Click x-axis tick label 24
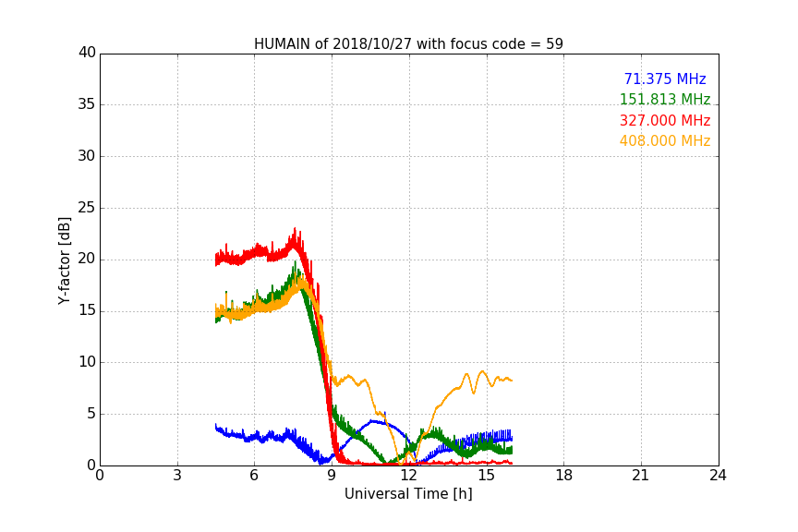 tap(718, 476)
